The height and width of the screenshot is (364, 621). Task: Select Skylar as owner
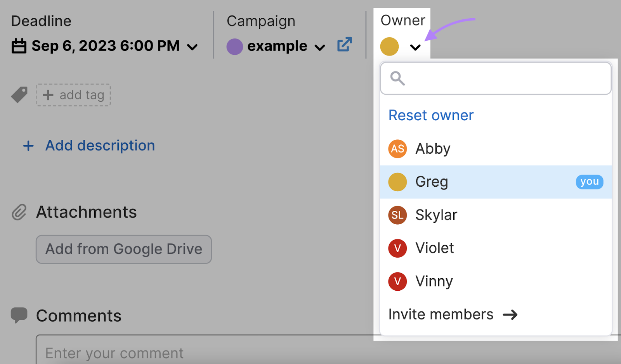496,215
